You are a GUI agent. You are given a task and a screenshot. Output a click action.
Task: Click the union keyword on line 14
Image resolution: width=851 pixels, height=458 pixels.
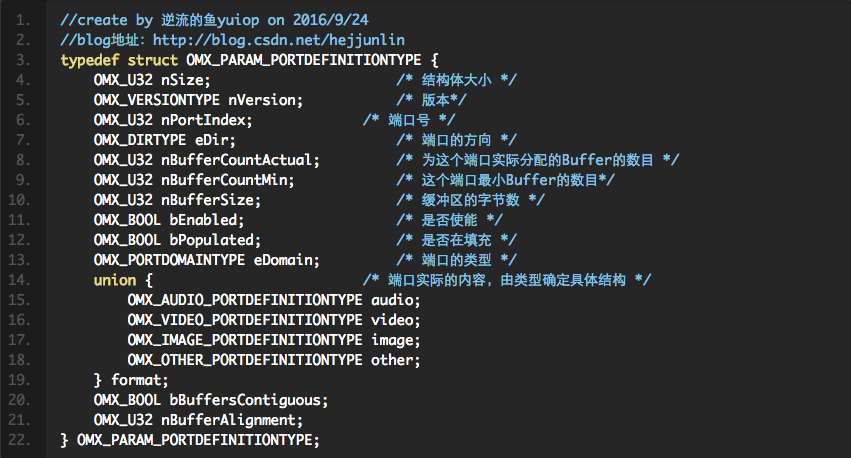tap(115, 280)
